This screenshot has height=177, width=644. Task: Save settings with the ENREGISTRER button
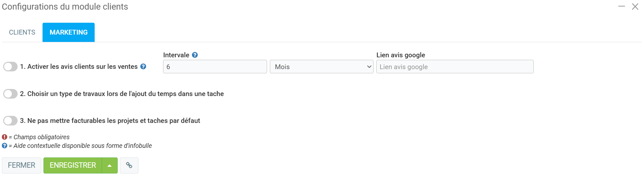[73, 165]
